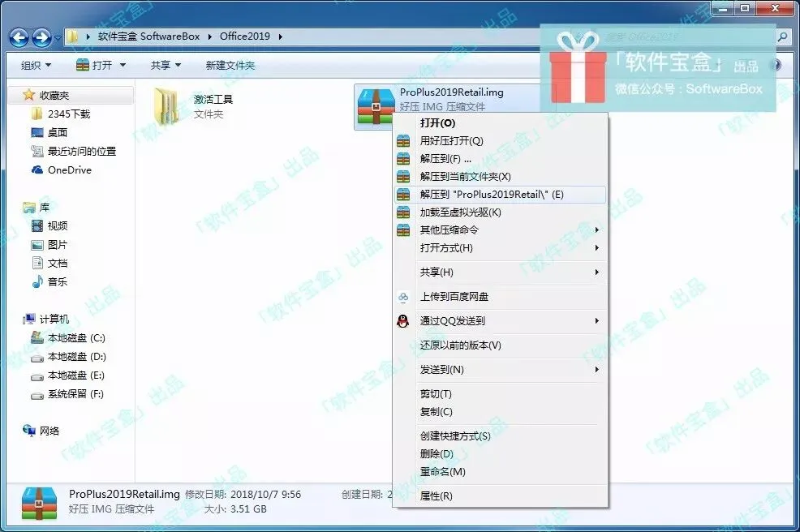The height and width of the screenshot is (532, 800).
Task: Click the Baidu cloud icon in menu
Action: tap(403, 296)
